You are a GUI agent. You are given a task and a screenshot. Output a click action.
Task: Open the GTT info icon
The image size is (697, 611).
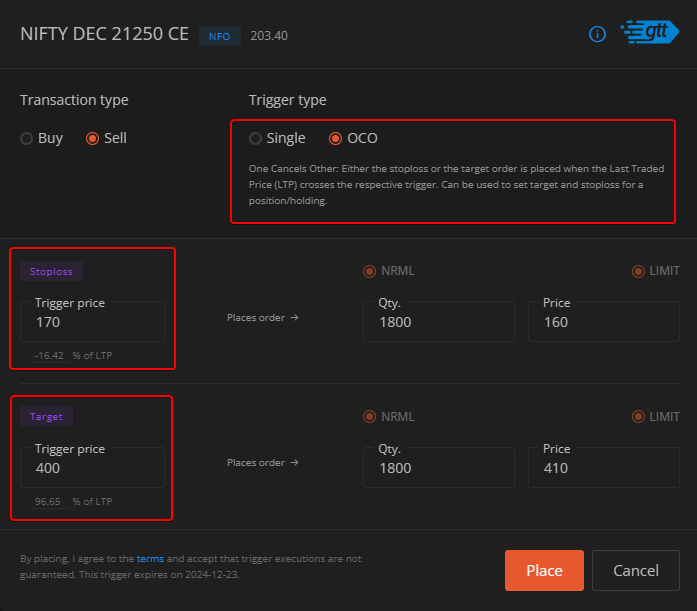pos(597,34)
